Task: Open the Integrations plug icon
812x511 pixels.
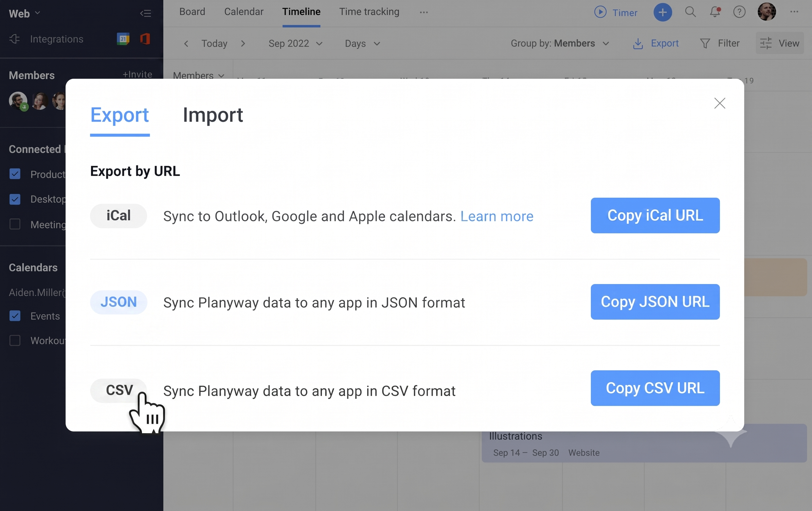Action: [15, 39]
